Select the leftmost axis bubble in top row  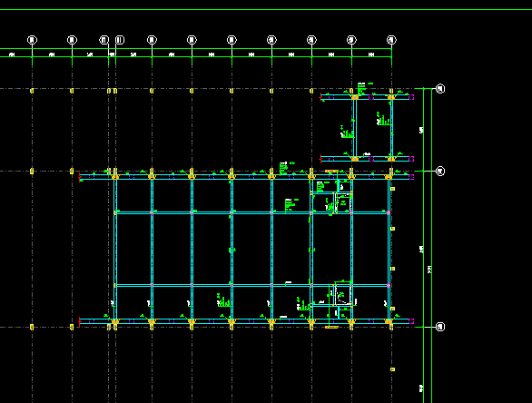(33, 40)
